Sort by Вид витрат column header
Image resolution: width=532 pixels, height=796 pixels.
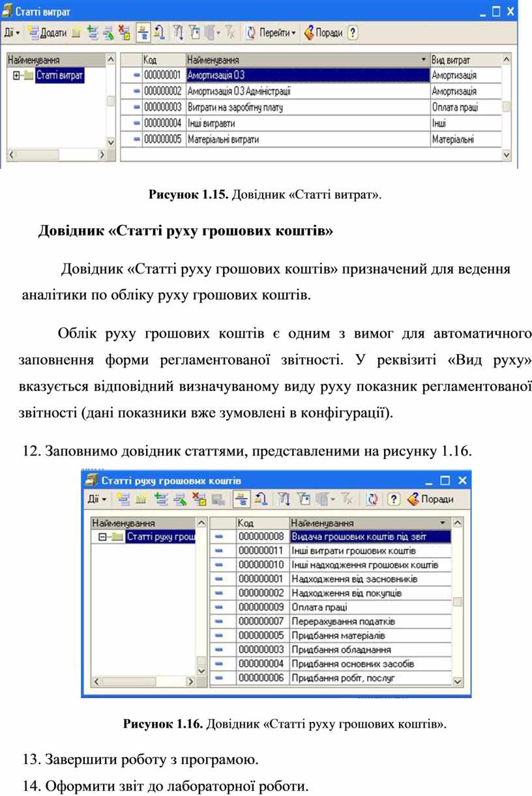coord(465,60)
